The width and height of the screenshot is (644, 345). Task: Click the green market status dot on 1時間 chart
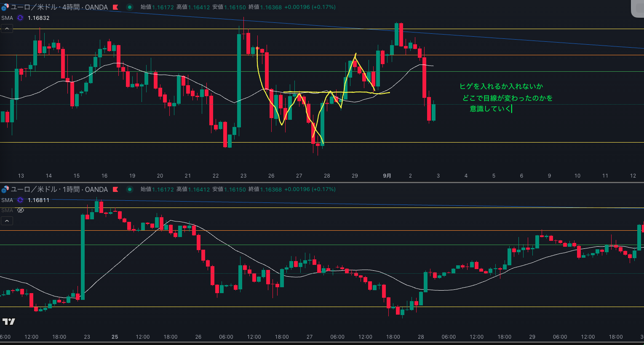130,189
